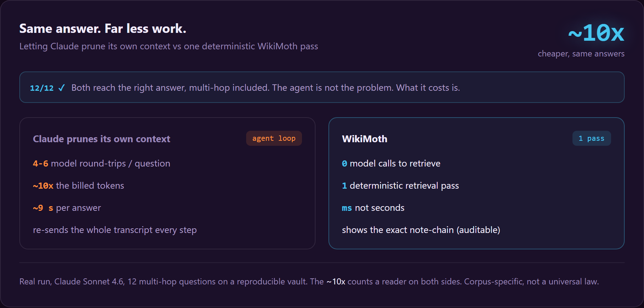Image resolution: width=644 pixels, height=308 pixels.
Task: Click 'Both reach the right answer' banner sentence
Action: point(265,88)
